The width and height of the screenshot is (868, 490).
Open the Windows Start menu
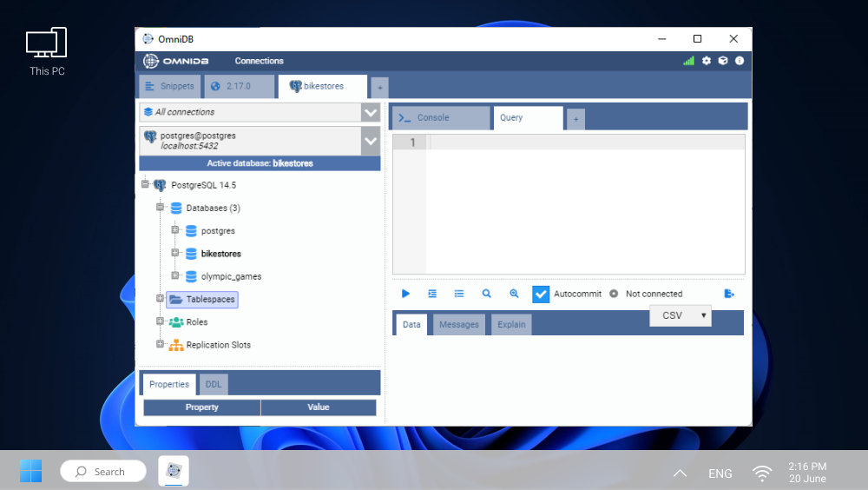(30, 471)
